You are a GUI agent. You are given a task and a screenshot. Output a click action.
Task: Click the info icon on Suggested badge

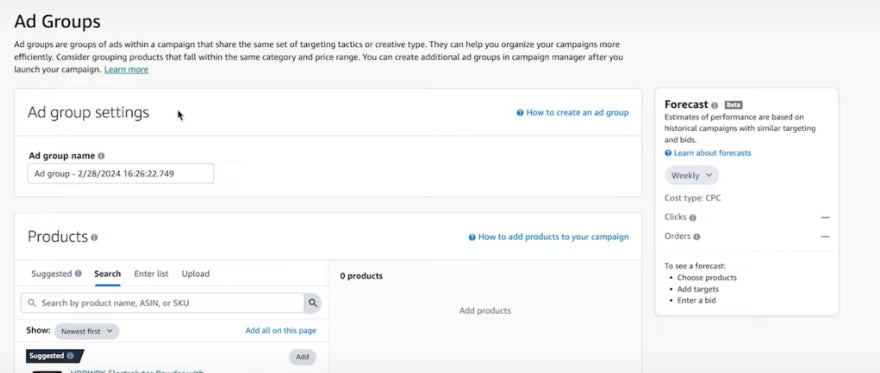(x=70, y=356)
